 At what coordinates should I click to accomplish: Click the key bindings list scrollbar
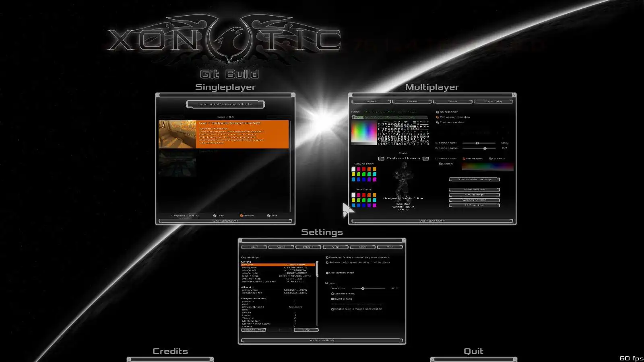point(317,293)
